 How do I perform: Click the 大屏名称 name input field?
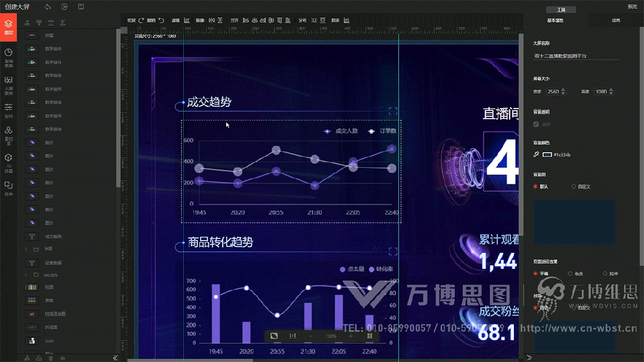(576, 55)
